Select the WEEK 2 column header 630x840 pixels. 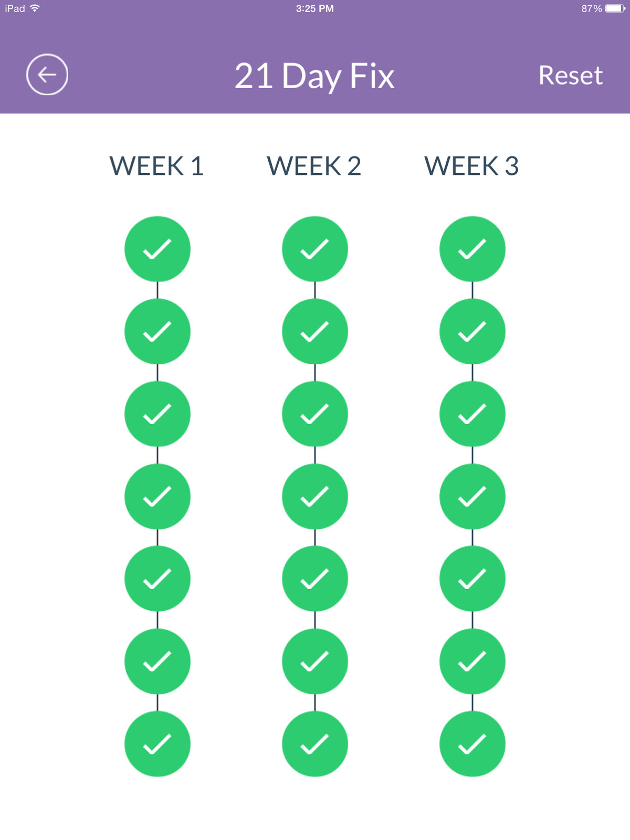(314, 166)
